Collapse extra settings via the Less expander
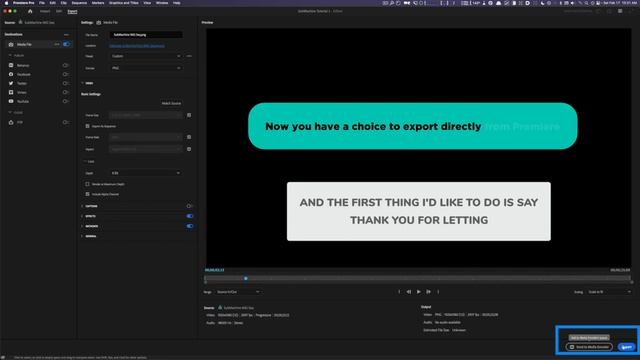 pyautogui.click(x=89, y=162)
